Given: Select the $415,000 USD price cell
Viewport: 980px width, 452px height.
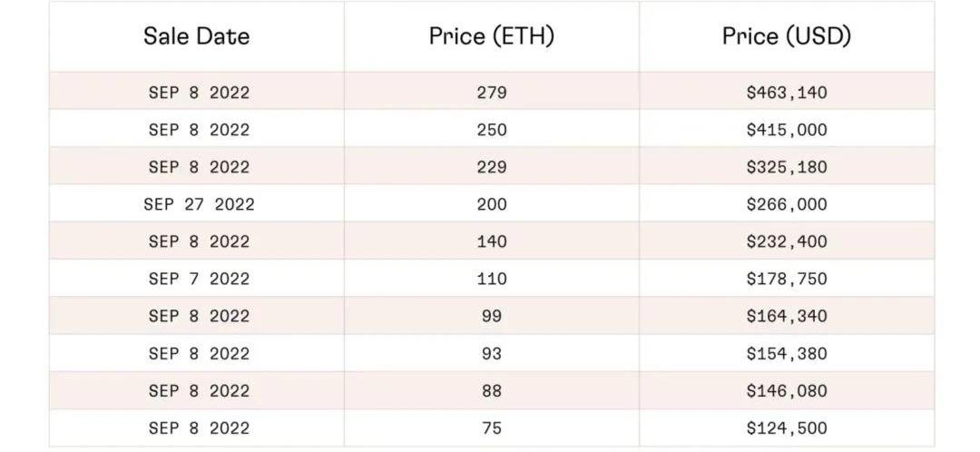Looking at the screenshot, I should [786, 130].
